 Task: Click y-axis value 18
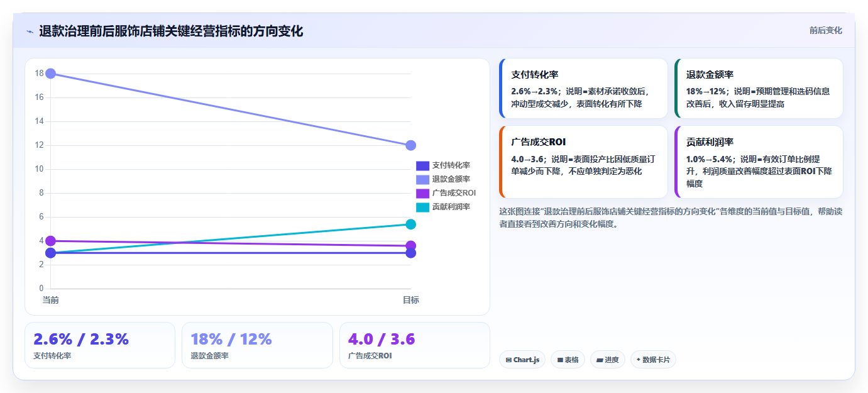39,74
